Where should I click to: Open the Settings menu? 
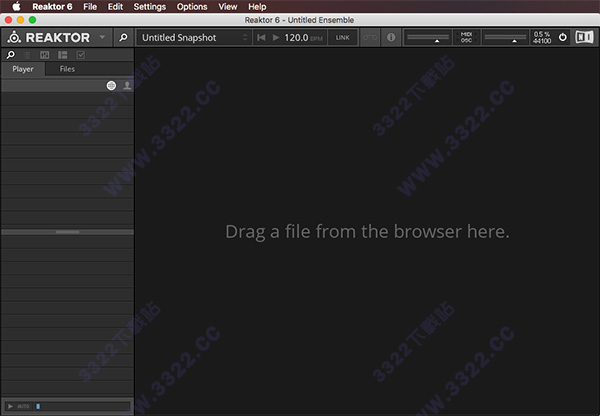(x=150, y=7)
